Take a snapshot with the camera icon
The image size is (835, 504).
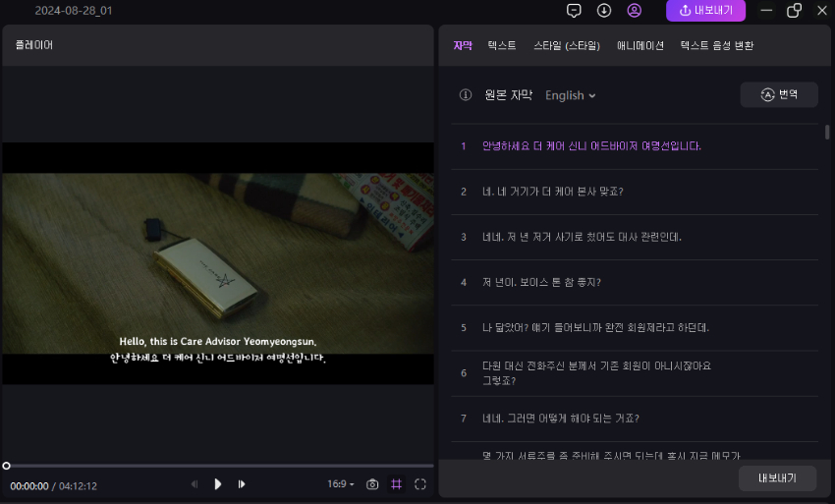click(x=372, y=484)
